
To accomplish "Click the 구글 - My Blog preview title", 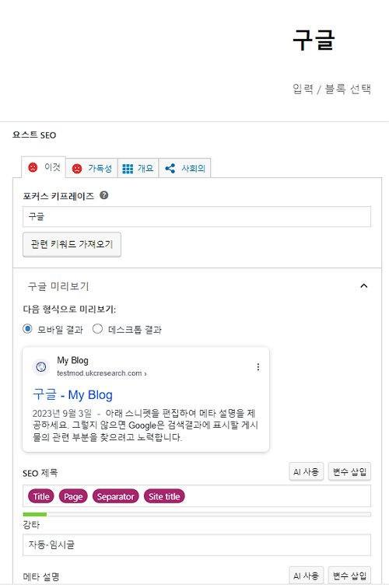I will (x=73, y=394).
